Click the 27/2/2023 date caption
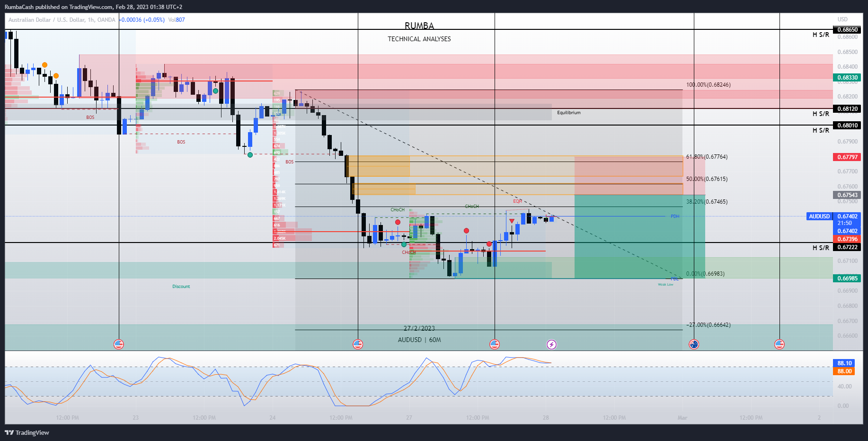The image size is (868, 441). [x=419, y=328]
